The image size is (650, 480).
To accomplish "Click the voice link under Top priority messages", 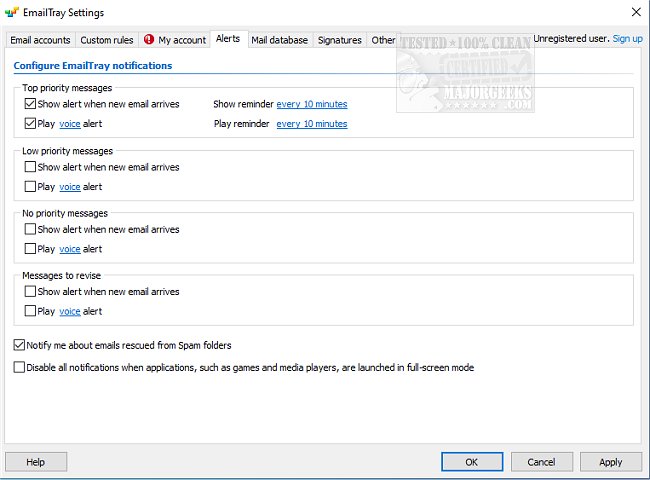I will click(70, 124).
